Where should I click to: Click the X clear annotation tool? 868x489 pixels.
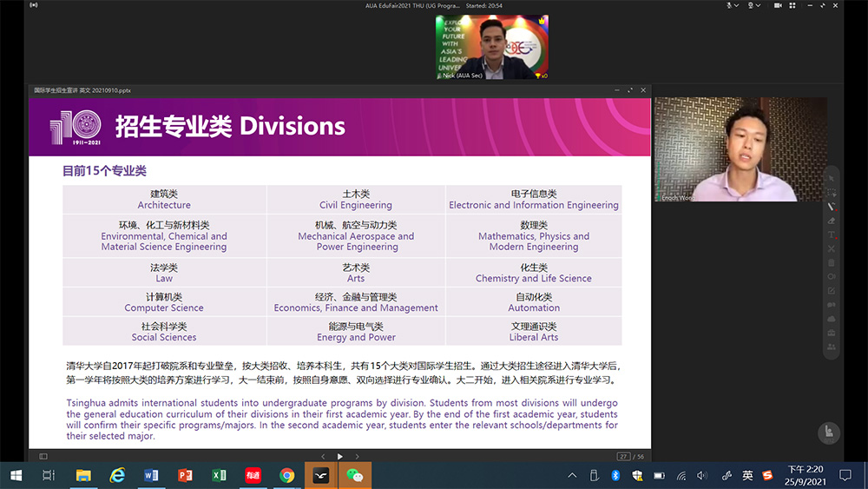pos(832,248)
